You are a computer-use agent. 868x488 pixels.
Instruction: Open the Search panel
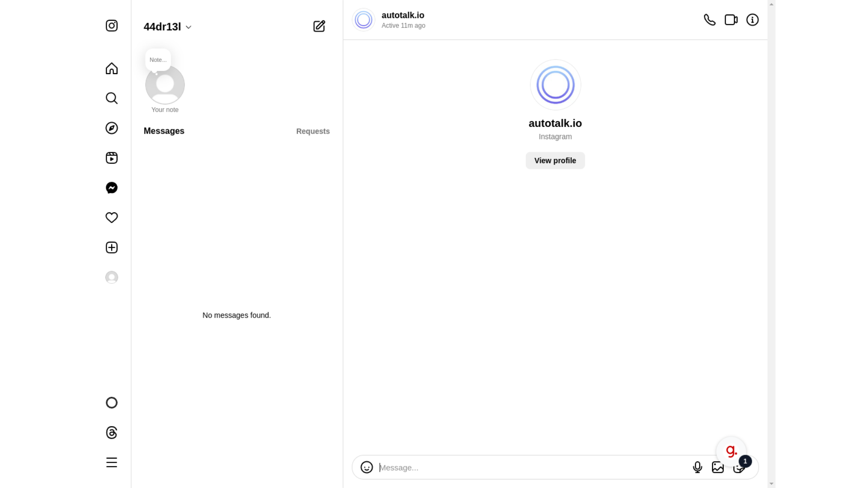(112, 98)
